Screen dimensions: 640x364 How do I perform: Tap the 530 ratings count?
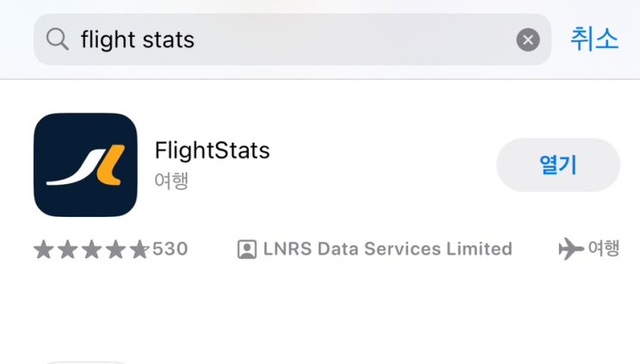tap(170, 250)
